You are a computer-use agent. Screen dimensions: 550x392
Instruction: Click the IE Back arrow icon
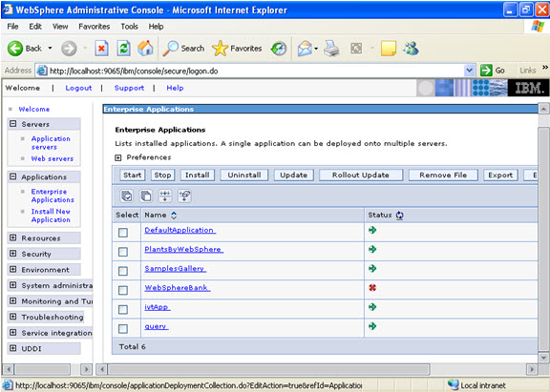15,49
